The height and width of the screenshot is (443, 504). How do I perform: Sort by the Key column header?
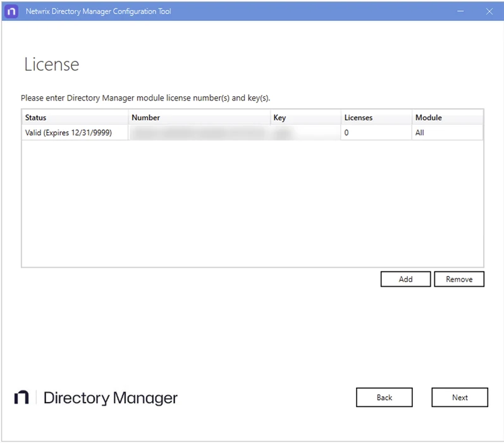point(305,118)
